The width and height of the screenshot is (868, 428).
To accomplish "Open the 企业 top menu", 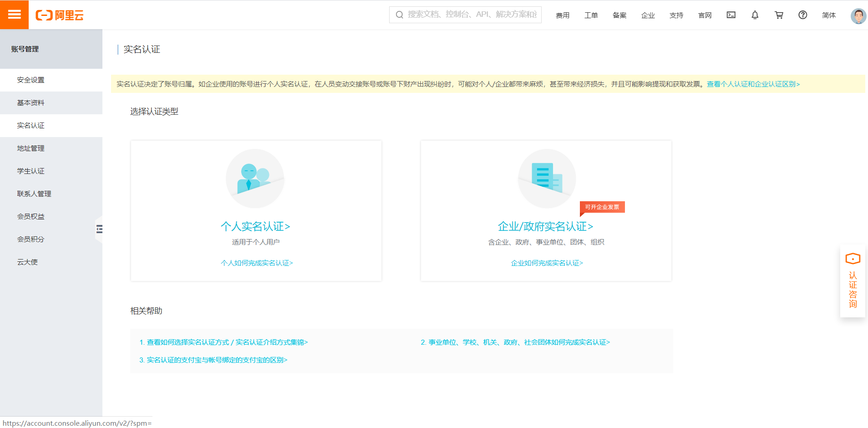I will 648,15.
